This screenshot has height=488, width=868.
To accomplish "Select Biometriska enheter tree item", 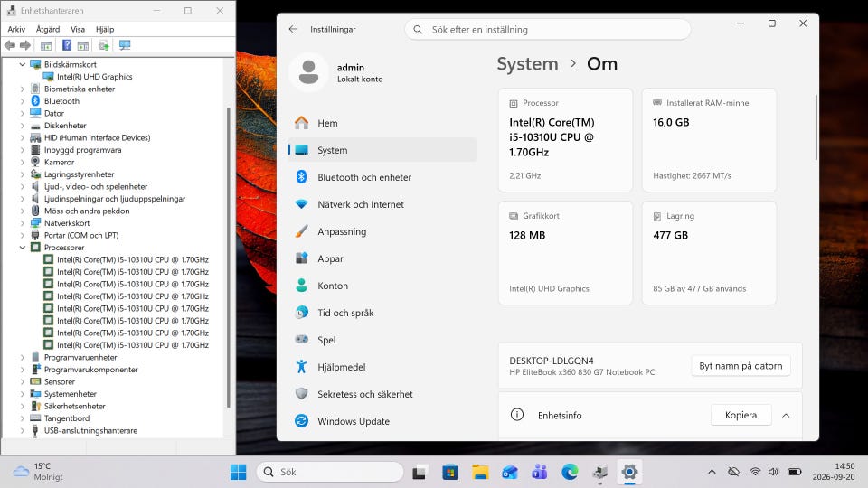I will [80, 89].
